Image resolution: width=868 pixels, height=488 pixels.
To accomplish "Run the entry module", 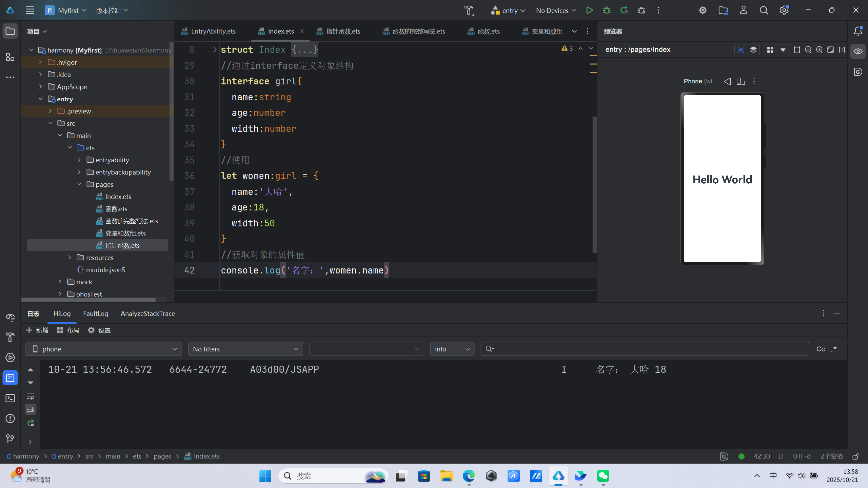I will [x=589, y=10].
